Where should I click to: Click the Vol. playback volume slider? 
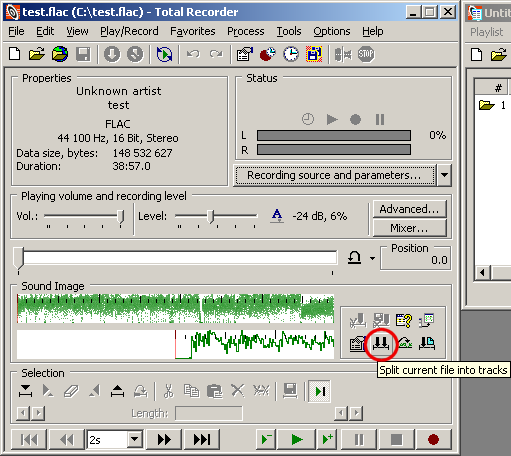pos(84,217)
